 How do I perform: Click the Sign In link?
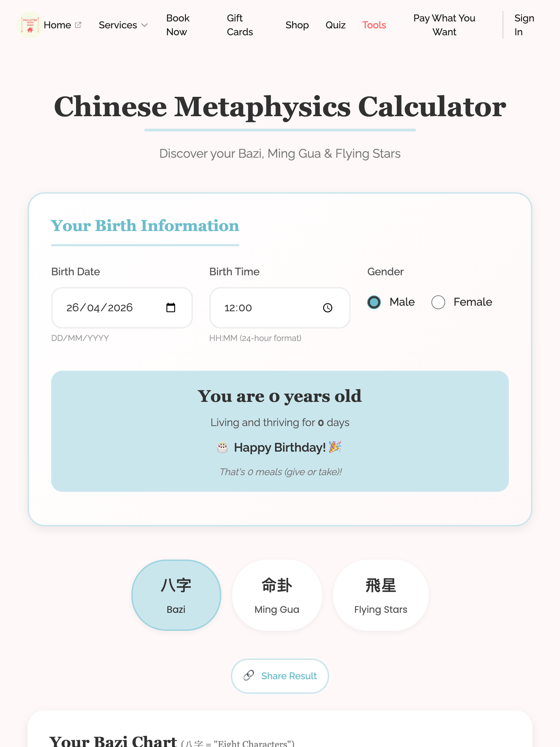pyautogui.click(x=523, y=25)
